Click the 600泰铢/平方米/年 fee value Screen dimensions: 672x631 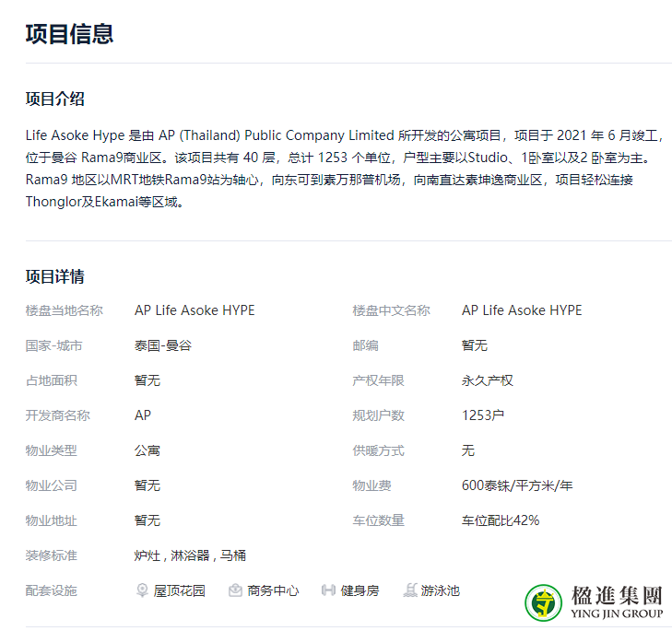517,485
